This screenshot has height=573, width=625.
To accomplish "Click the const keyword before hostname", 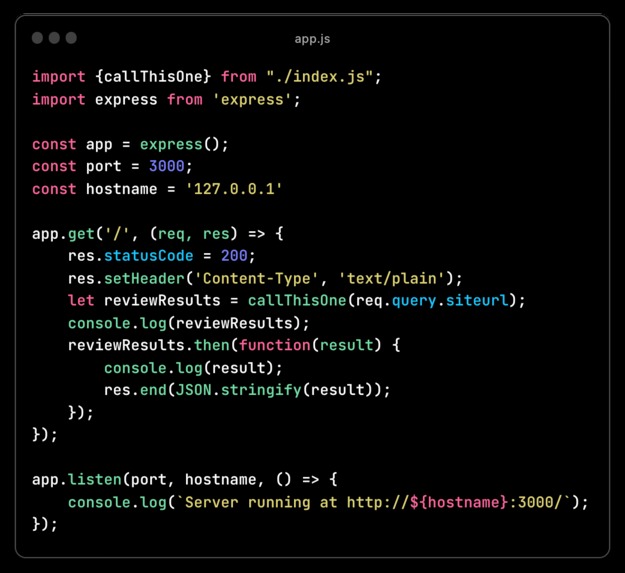I will coord(54,188).
